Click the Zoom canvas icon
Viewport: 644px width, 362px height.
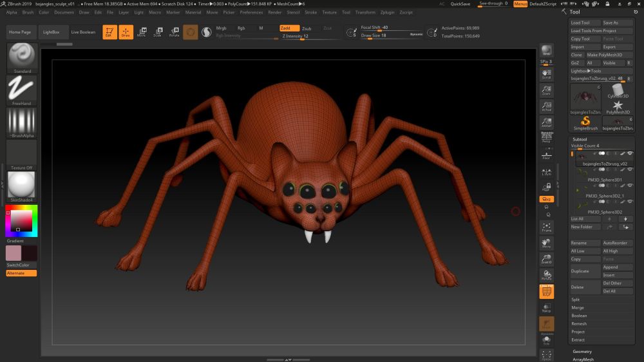click(x=546, y=90)
